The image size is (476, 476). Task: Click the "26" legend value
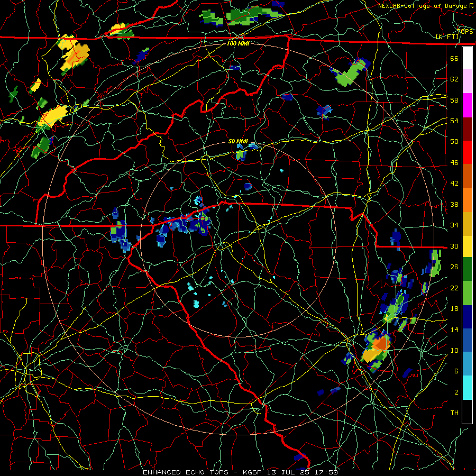(x=454, y=267)
